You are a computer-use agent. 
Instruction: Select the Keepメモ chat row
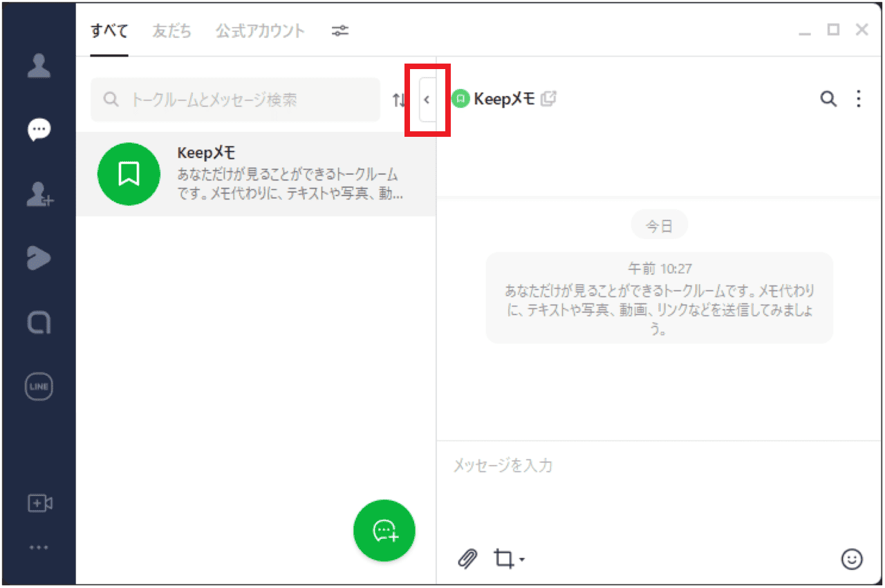[x=256, y=174]
